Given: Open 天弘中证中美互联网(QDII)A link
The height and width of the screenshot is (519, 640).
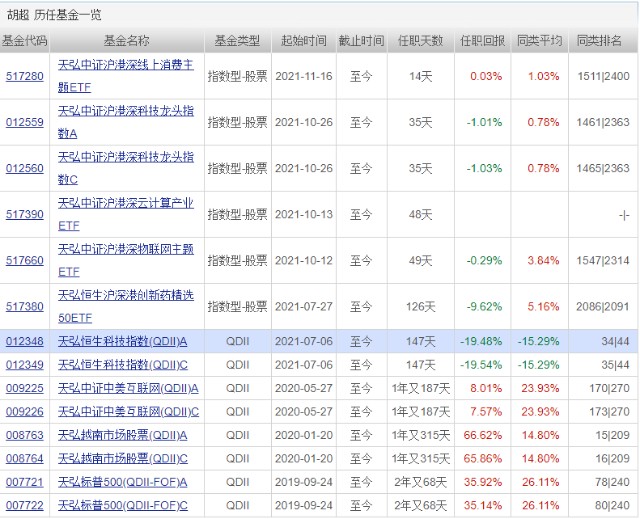Looking at the screenshot, I should click(128, 388).
